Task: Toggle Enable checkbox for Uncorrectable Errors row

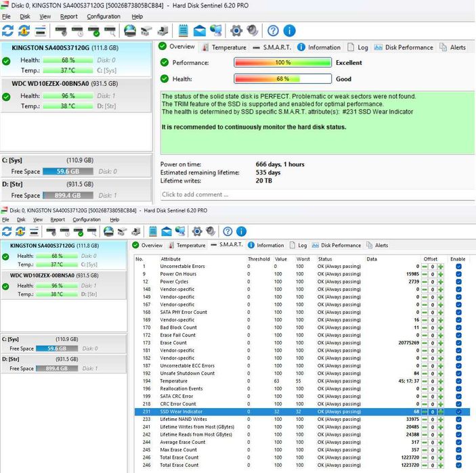Action: [x=458, y=267]
